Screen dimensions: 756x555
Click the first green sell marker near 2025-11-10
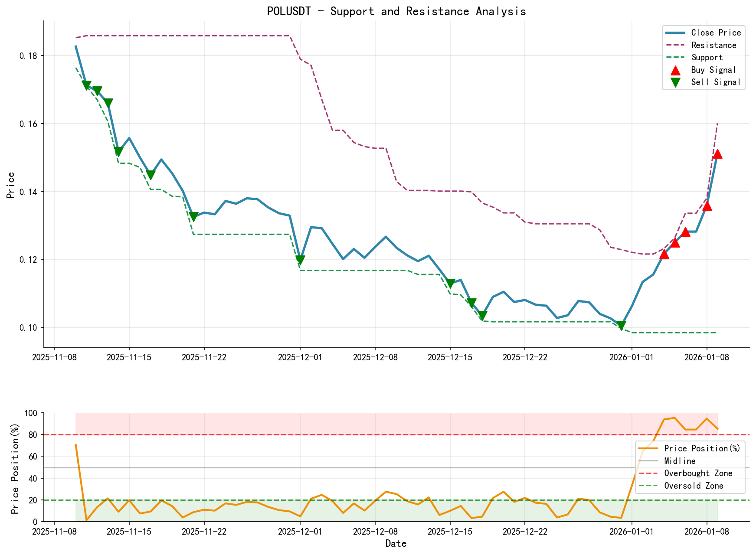(86, 83)
